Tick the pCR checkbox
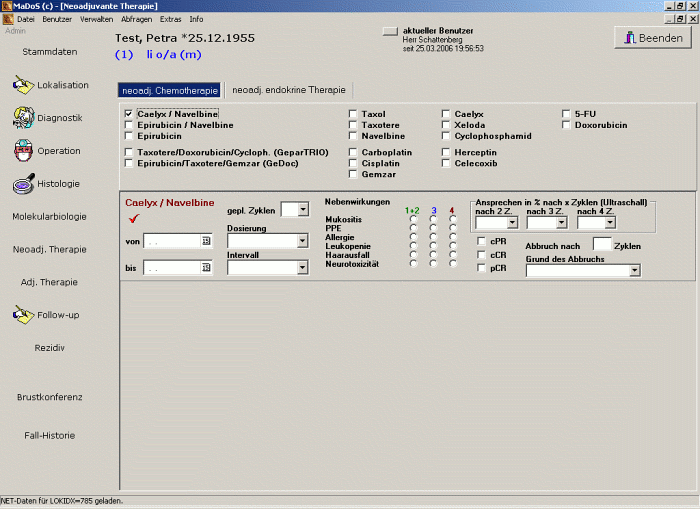 [x=482, y=268]
